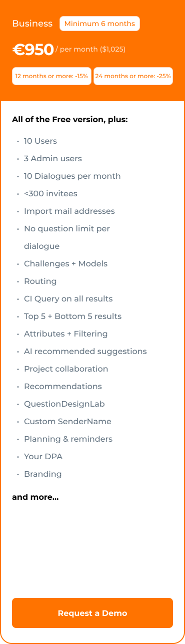This screenshot has width=185, height=644.
Task: Click the €950 price text
Action: (33, 50)
